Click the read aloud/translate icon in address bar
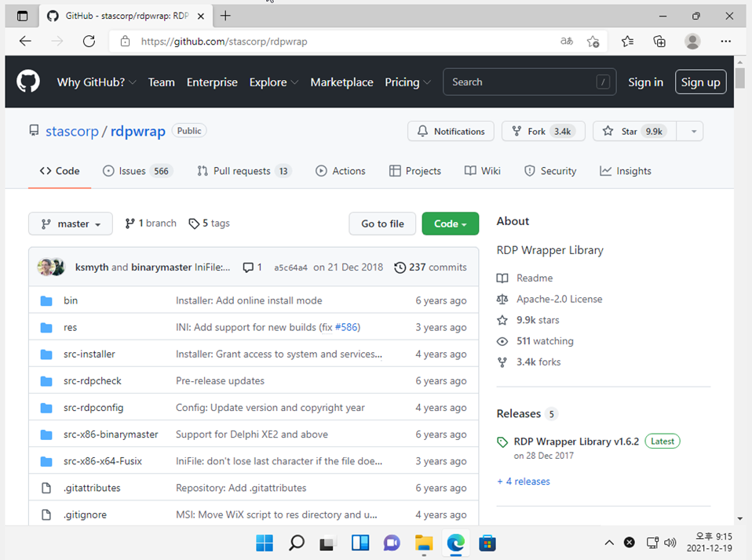Viewport: 752px width, 560px height. pos(567,42)
